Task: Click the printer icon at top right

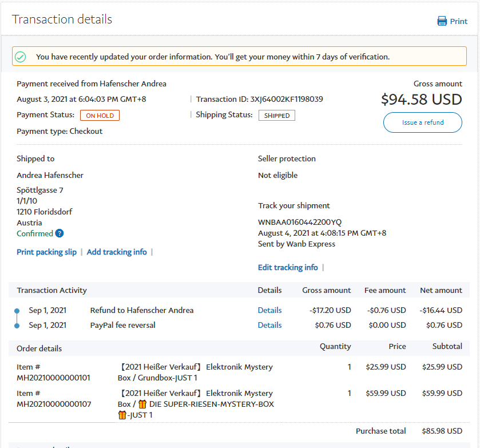Action: 442,21
